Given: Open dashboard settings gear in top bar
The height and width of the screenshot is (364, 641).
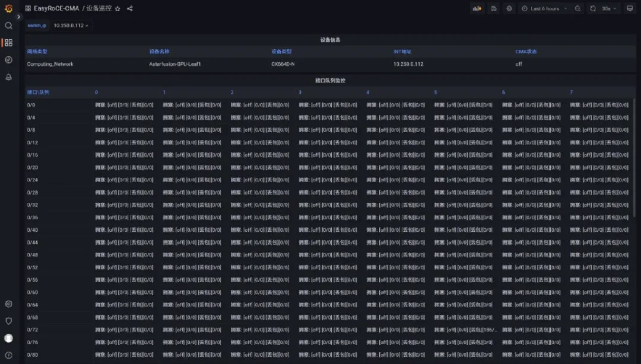Looking at the screenshot, I should [x=509, y=9].
